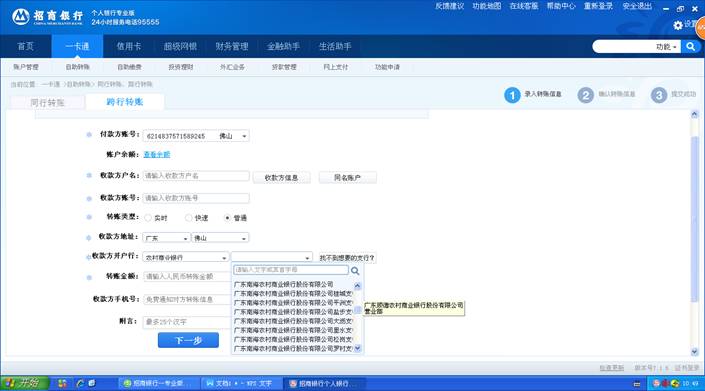Click the Windows 开始 start button

coord(24,383)
